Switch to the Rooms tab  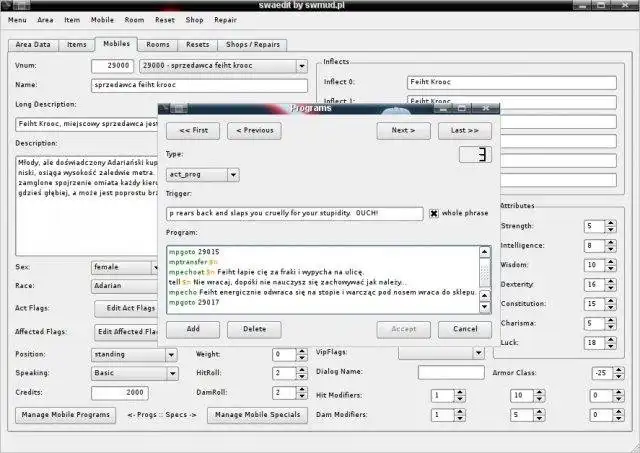tap(157, 45)
